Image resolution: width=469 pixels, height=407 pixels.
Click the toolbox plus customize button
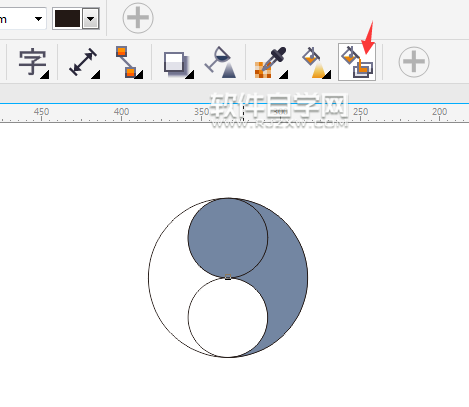[x=414, y=62]
